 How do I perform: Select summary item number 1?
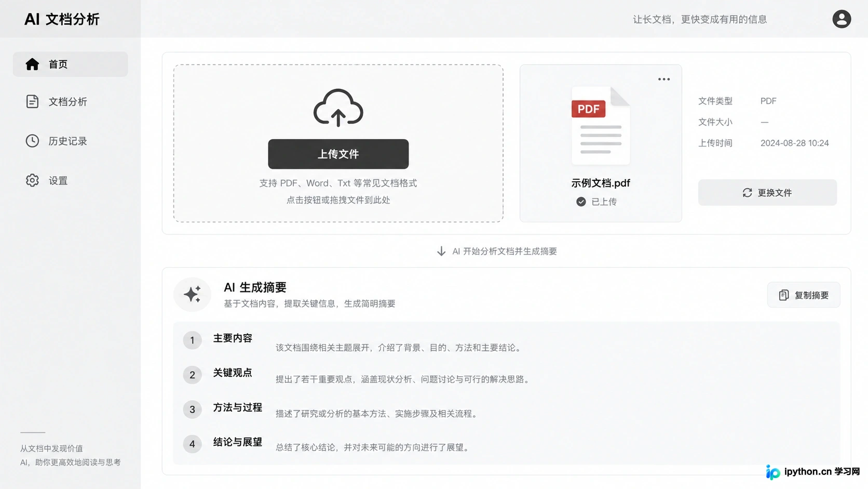coord(192,340)
